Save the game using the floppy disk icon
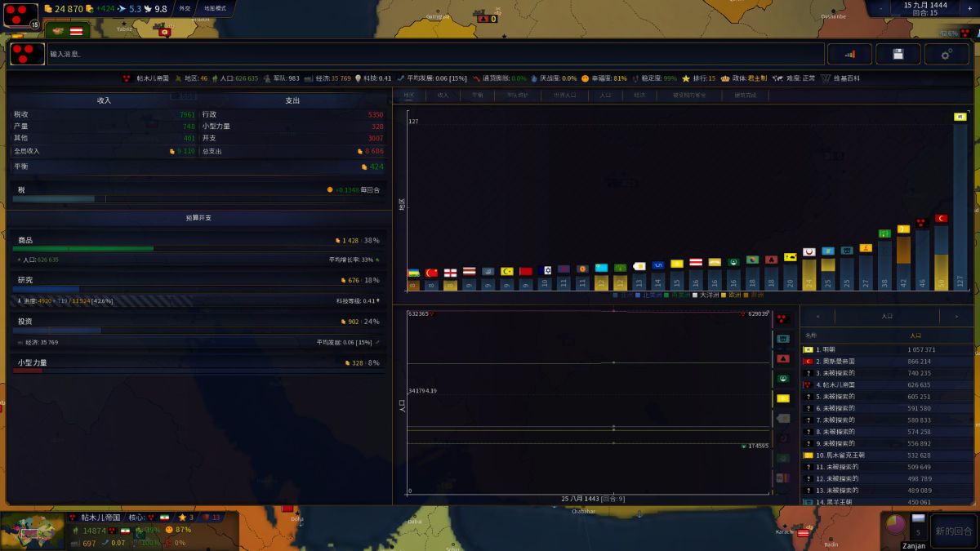Screen dimensions: 980x551 (898, 53)
